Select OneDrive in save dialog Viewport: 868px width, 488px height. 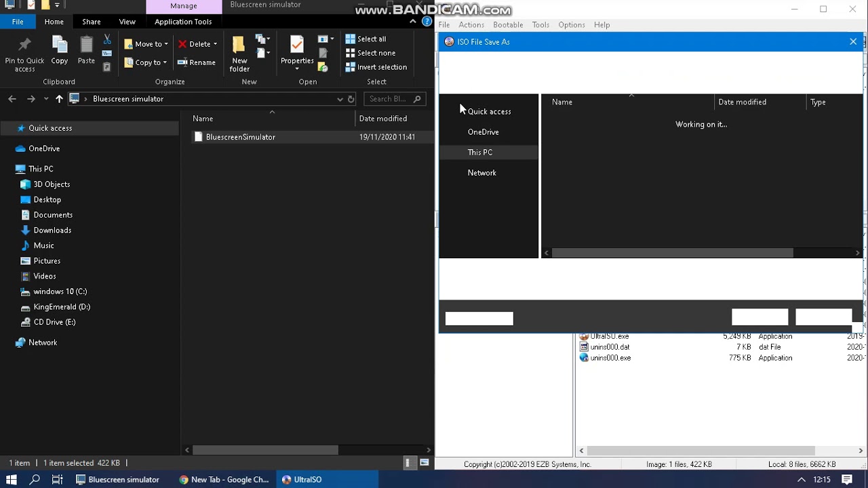(489, 131)
